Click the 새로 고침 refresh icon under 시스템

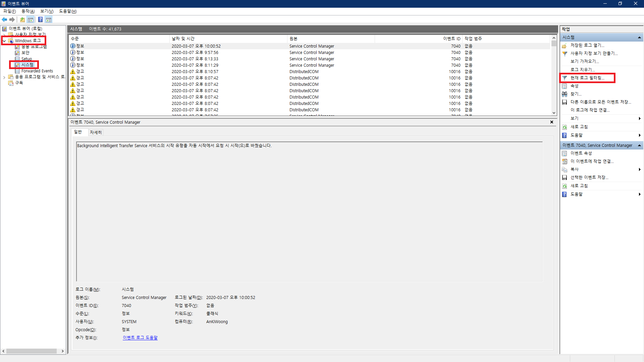[x=565, y=127]
